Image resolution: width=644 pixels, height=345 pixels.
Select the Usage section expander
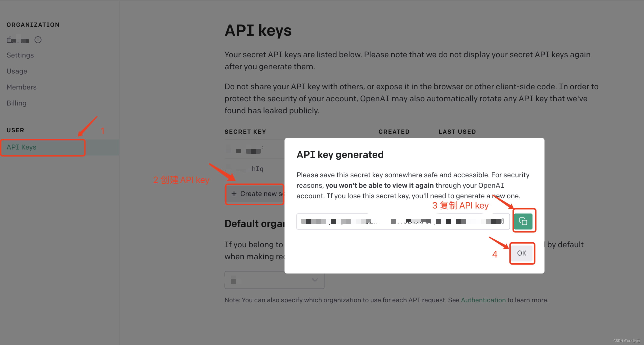(17, 71)
